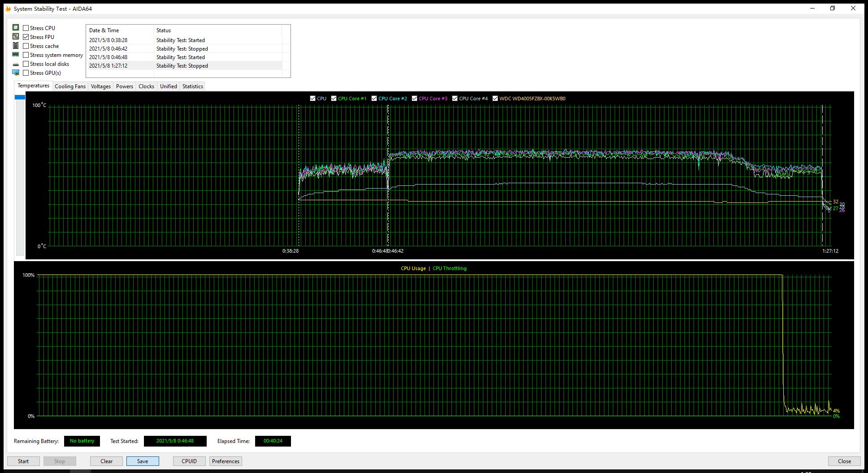Screen dimensions: 868x473
Task: Click the AIDA64 flame icon in title bar
Action: coord(8,9)
